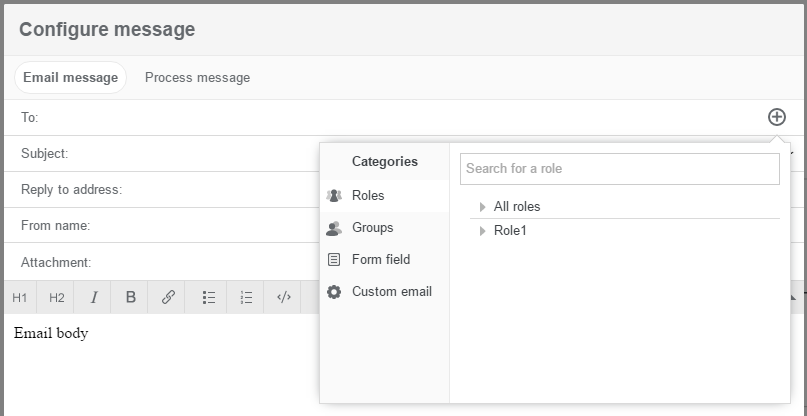Apply Heading 2 formatting
The height and width of the screenshot is (416, 807).
click(57, 297)
